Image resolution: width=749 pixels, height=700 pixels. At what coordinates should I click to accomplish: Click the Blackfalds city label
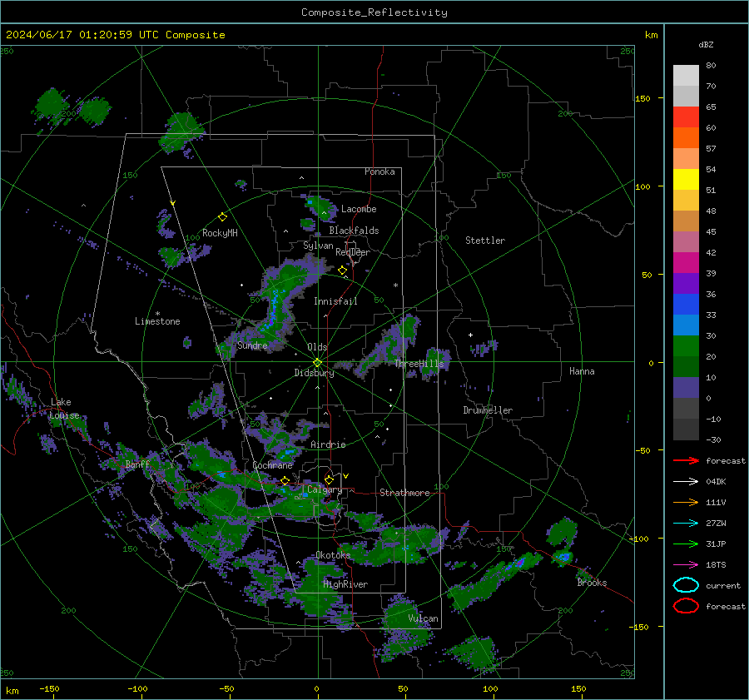tap(354, 231)
